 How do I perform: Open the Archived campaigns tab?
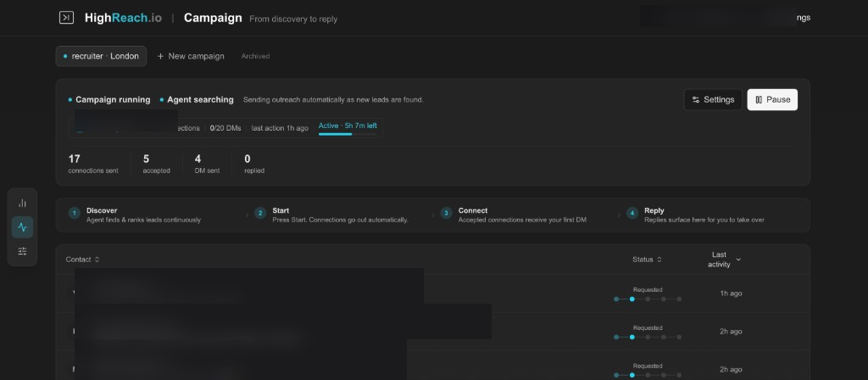point(255,56)
